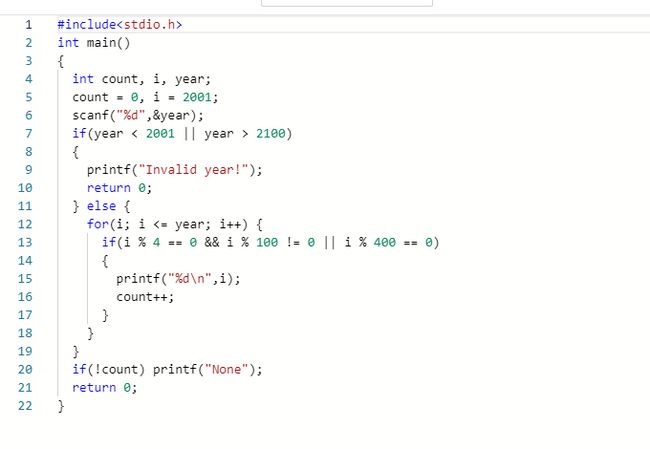Click the printf("Invalid year!"); statement
Viewport: 650px width, 449px height.
[x=175, y=170]
